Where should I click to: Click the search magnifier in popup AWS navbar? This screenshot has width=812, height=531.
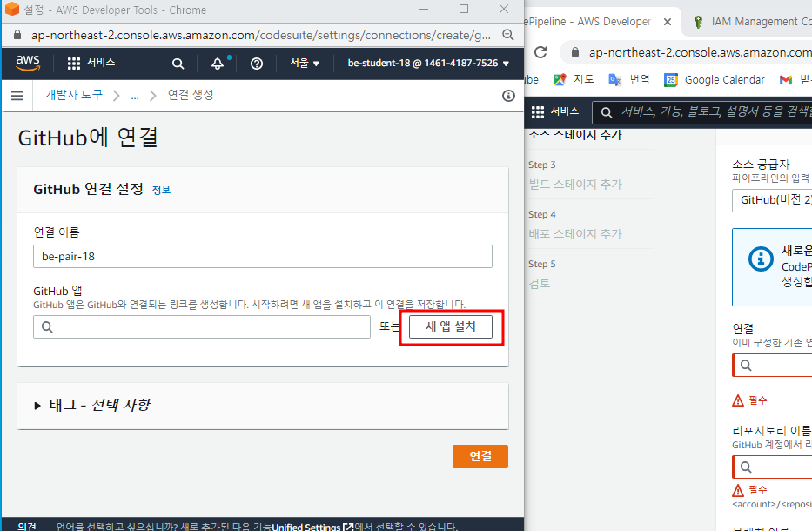pyautogui.click(x=178, y=64)
